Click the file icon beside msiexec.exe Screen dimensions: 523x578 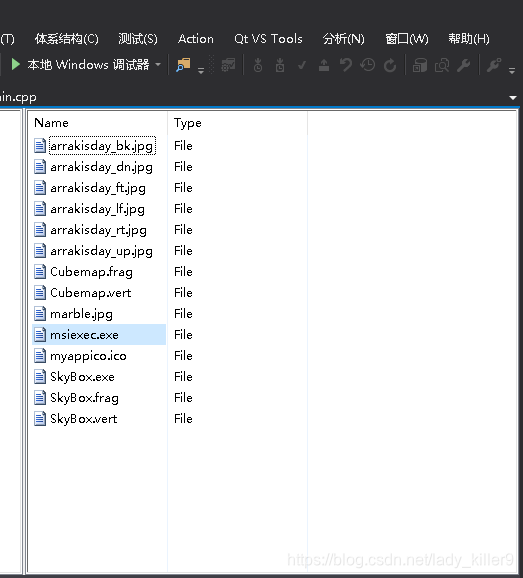pyautogui.click(x=40, y=335)
